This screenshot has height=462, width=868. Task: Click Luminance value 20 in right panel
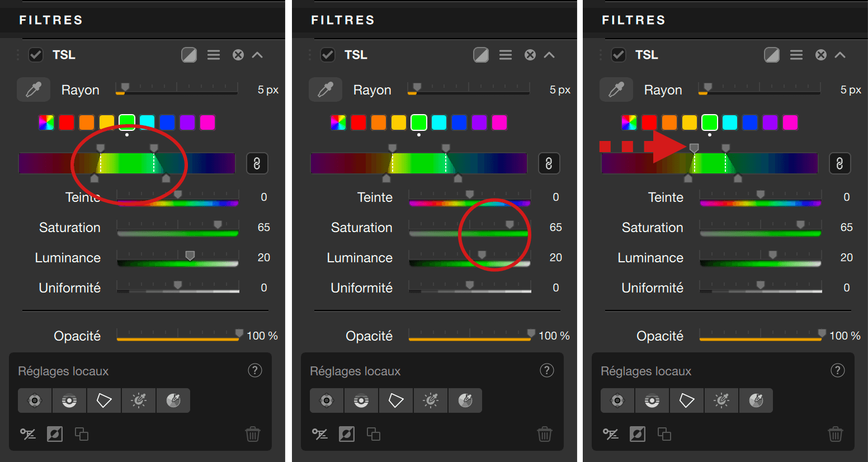point(847,257)
